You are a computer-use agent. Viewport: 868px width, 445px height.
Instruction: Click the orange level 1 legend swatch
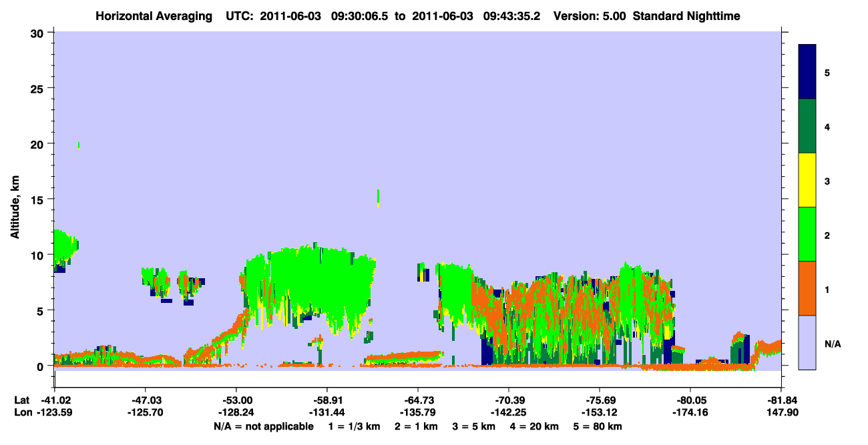pos(807,288)
